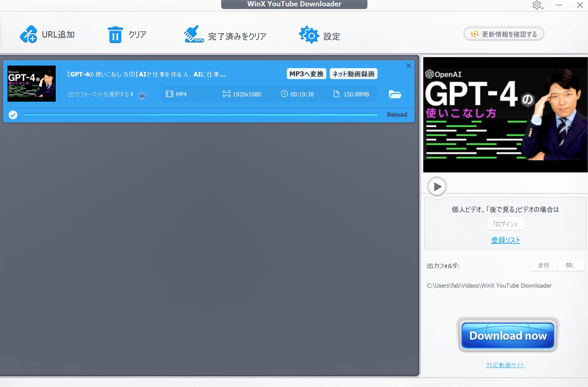Image resolution: width=588 pixels, height=387 pixels.
Task: Open the 登録リスト link
Action: (505, 240)
